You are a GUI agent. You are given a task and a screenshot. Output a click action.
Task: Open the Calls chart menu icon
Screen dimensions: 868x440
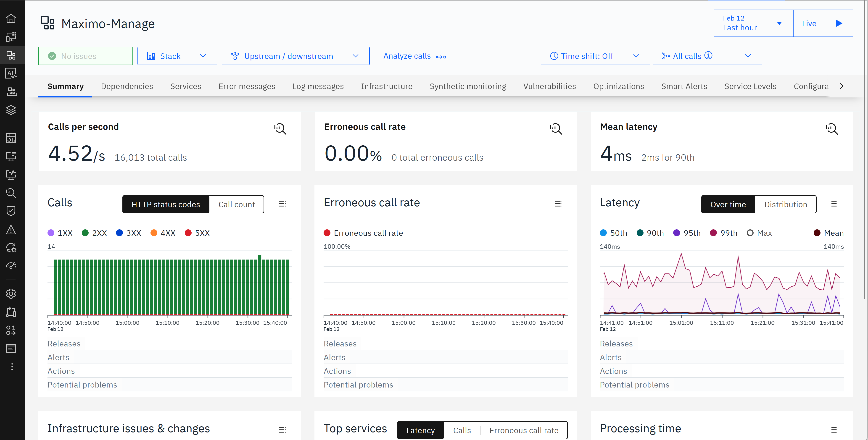click(x=282, y=204)
